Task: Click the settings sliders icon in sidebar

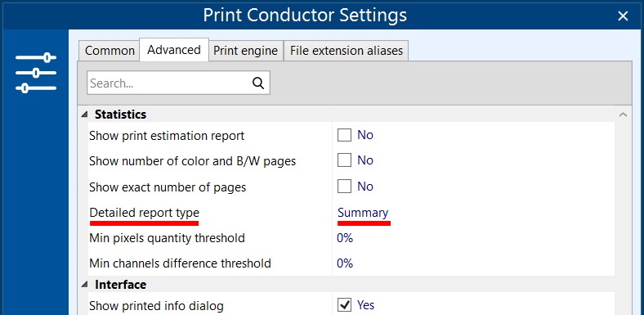Action: pyautogui.click(x=36, y=73)
